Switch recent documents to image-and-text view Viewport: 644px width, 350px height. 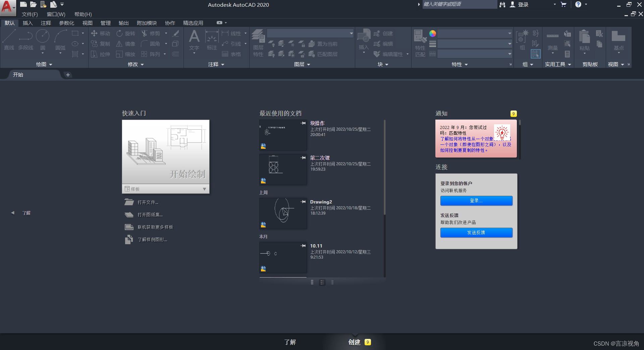(322, 282)
